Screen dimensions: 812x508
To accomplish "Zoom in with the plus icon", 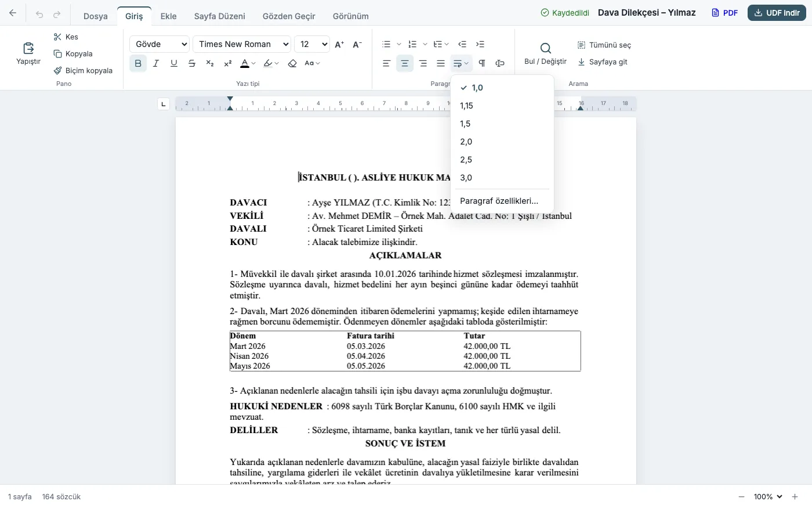I will click(x=795, y=497).
